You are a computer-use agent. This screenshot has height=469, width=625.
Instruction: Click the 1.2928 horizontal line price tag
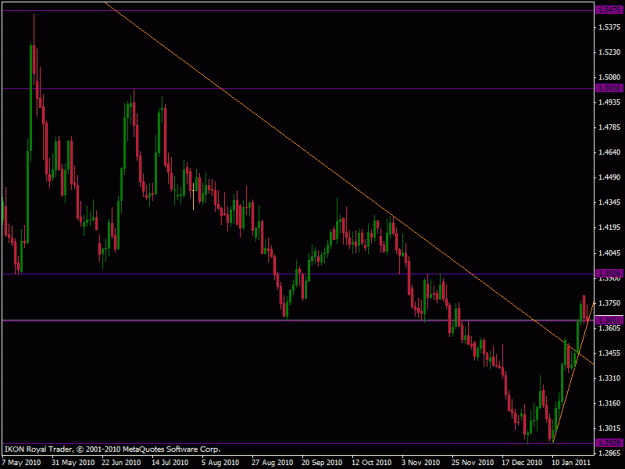[x=609, y=443]
